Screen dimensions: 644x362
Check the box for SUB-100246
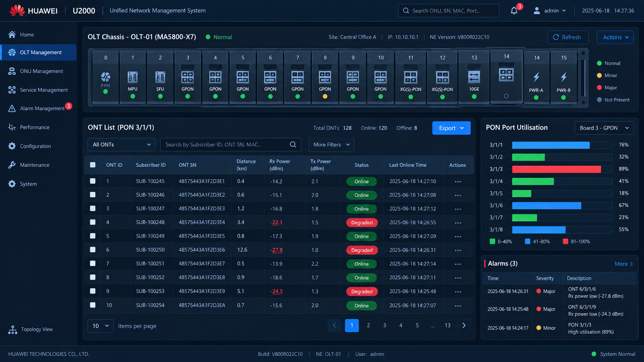pos(93,195)
